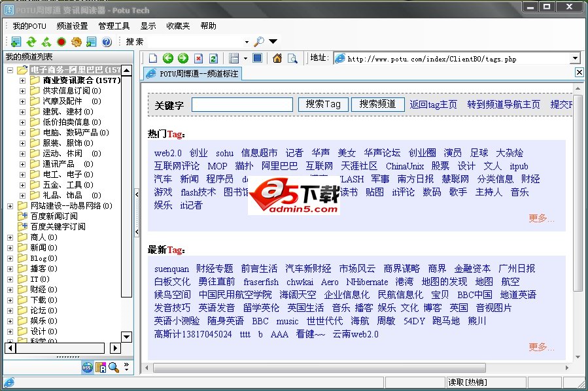Click the two-arrow green refresh icon in main toolbar
Image resolution: width=588 pixels, height=391 pixels.
(x=31, y=42)
